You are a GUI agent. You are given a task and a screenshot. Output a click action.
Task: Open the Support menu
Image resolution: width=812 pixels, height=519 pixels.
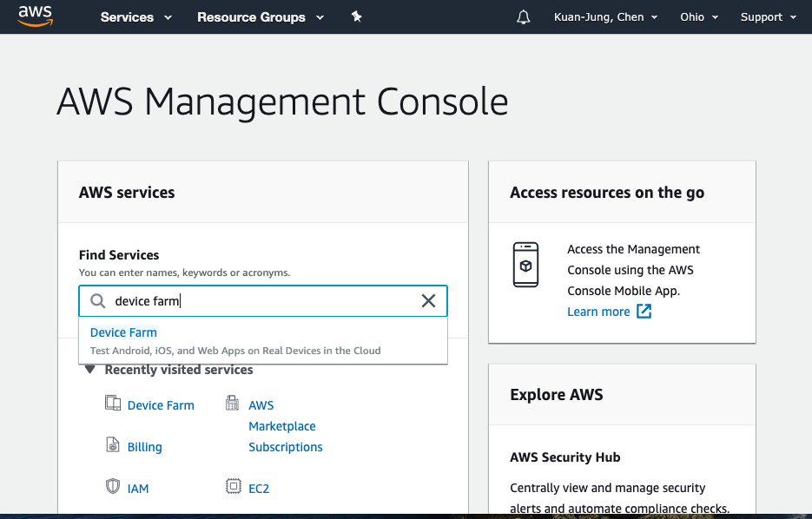(768, 17)
